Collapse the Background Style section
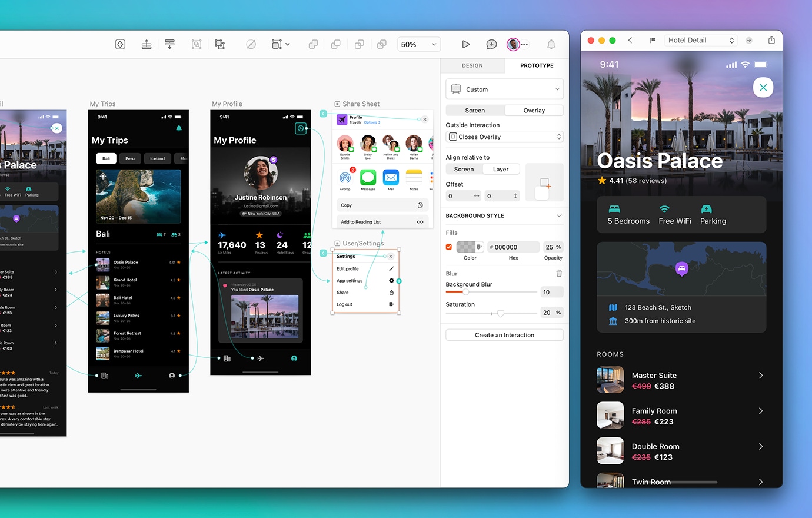The image size is (812, 518). coord(558,215)
